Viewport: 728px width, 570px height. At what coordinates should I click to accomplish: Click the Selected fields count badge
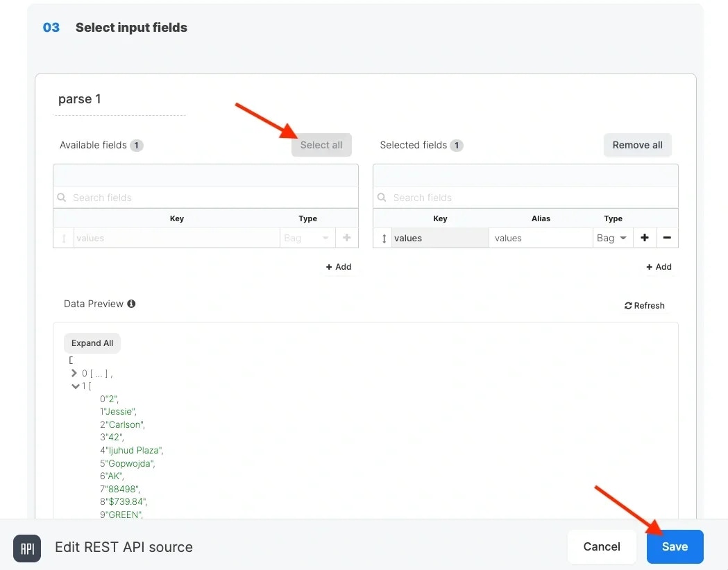(457, 146)
